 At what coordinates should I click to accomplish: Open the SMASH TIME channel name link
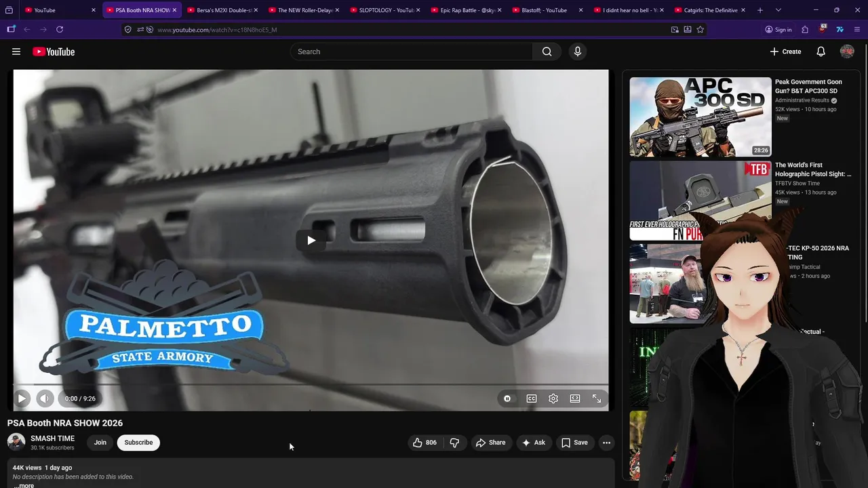click(52, 439)
